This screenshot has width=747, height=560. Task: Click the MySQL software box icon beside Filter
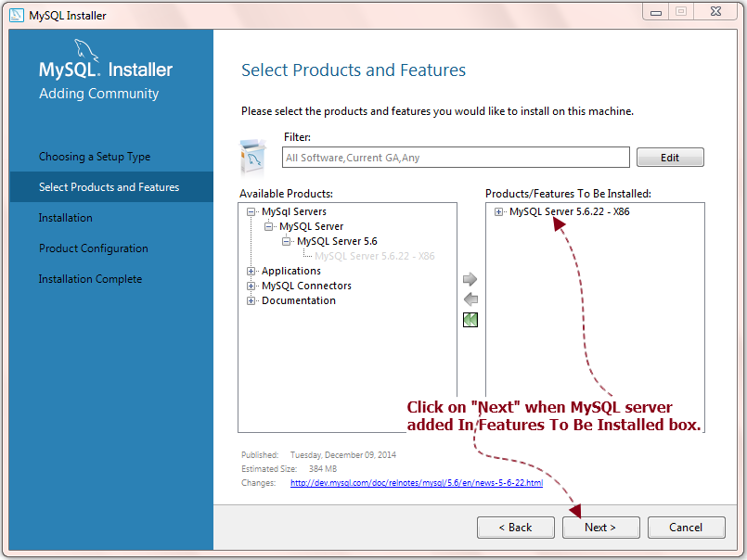(x=252, y=158)
